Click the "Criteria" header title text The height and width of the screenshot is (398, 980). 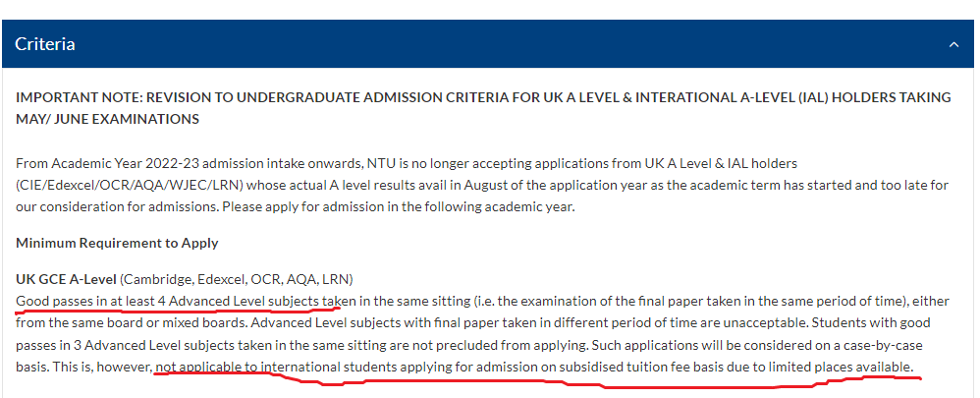coord(45,44)
